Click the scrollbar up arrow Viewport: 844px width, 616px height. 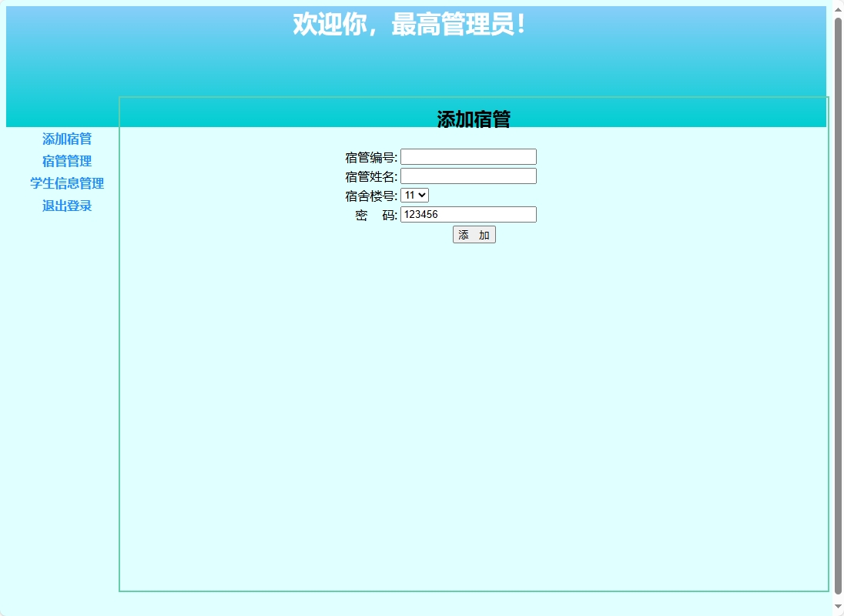pyautogui.click(x=838, y=8)
